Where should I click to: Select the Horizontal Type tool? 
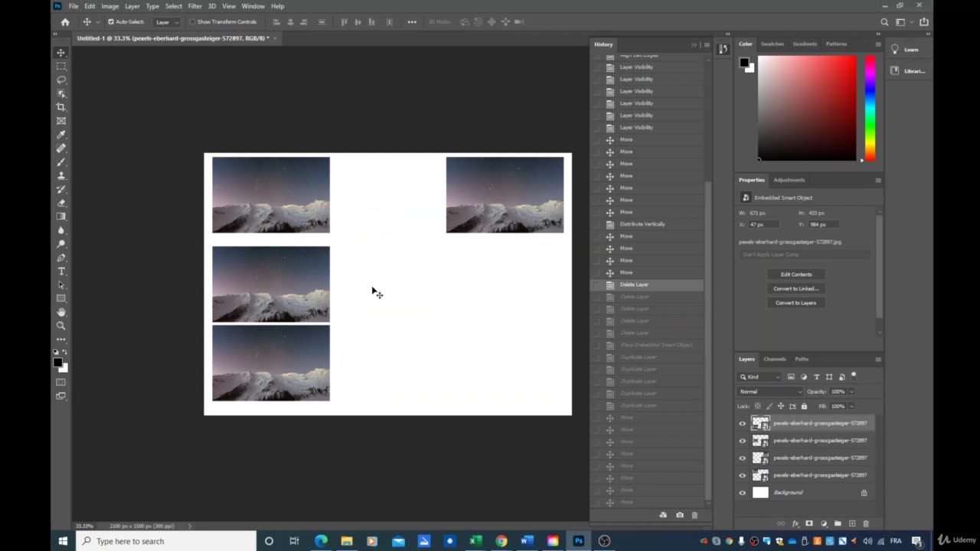point(61,272)
